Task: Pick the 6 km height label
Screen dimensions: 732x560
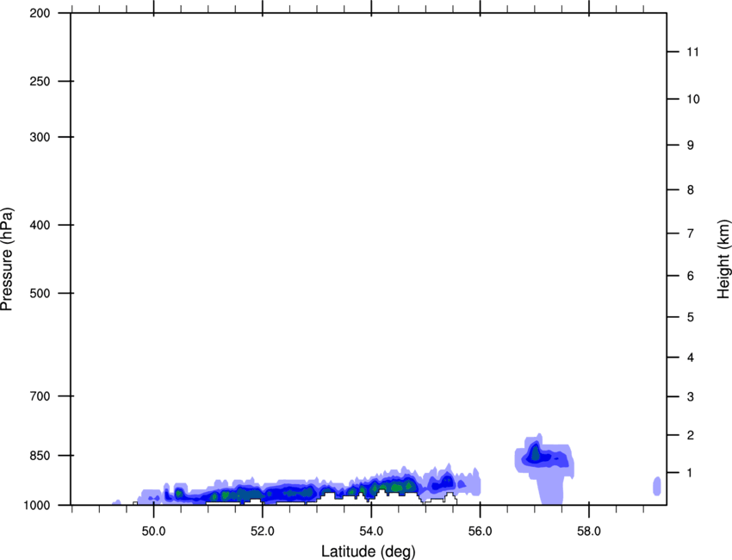Action: pos(691,276)
